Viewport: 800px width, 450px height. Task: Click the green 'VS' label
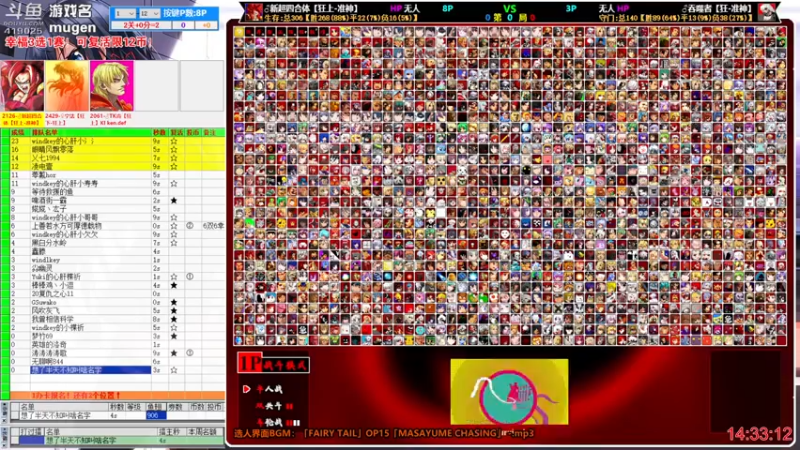tap(509, 9)
